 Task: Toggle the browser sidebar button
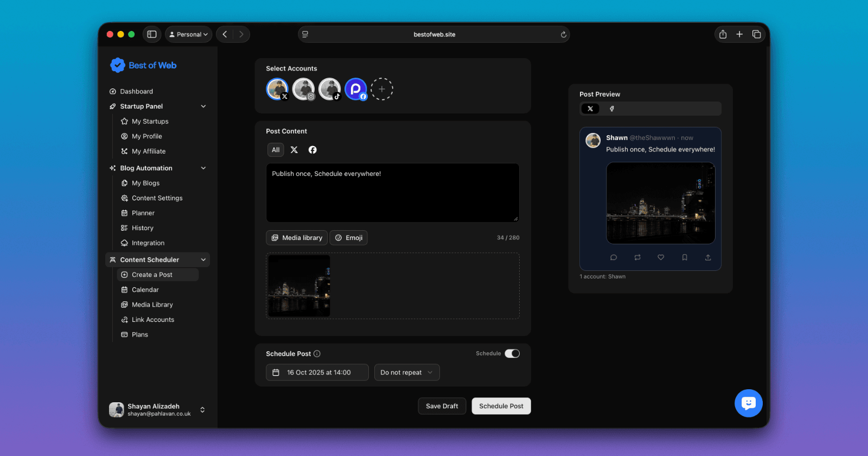click(152, 34)
